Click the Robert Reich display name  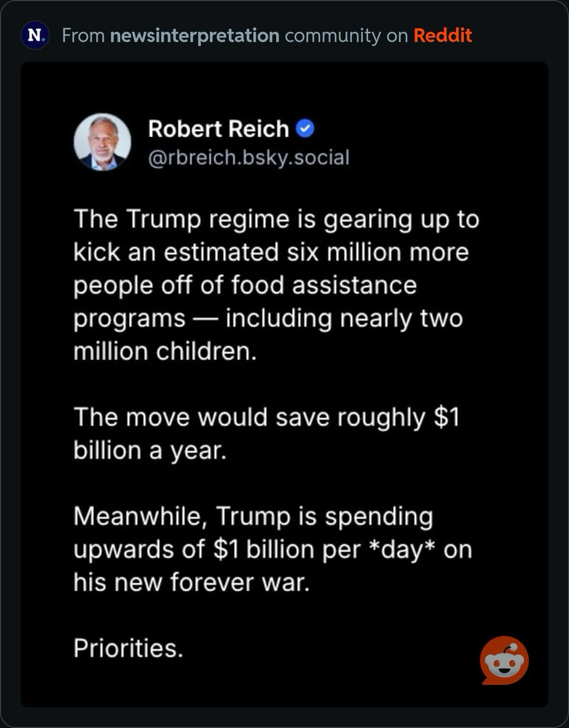218,129
